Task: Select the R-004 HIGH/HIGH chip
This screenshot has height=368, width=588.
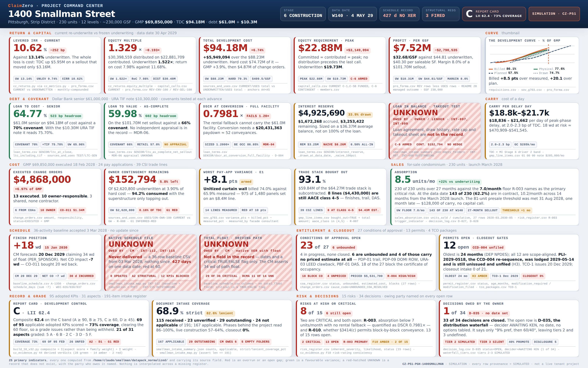Action: 401,276
